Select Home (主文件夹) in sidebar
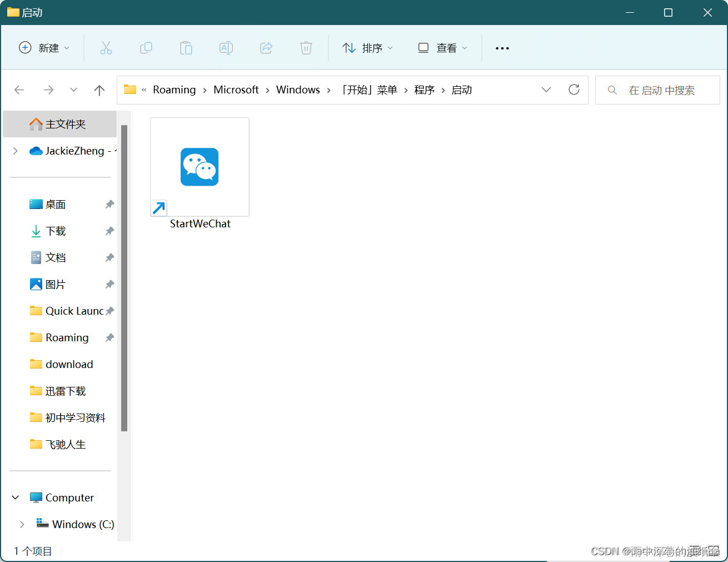Viewport: 728px width, 562px height. tap(60, 124)
